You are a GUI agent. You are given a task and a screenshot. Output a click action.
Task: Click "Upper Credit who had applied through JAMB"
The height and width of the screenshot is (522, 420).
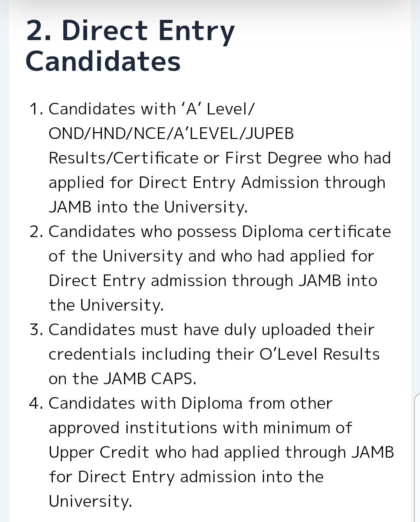pyautogui.click(x=221, y=452)
